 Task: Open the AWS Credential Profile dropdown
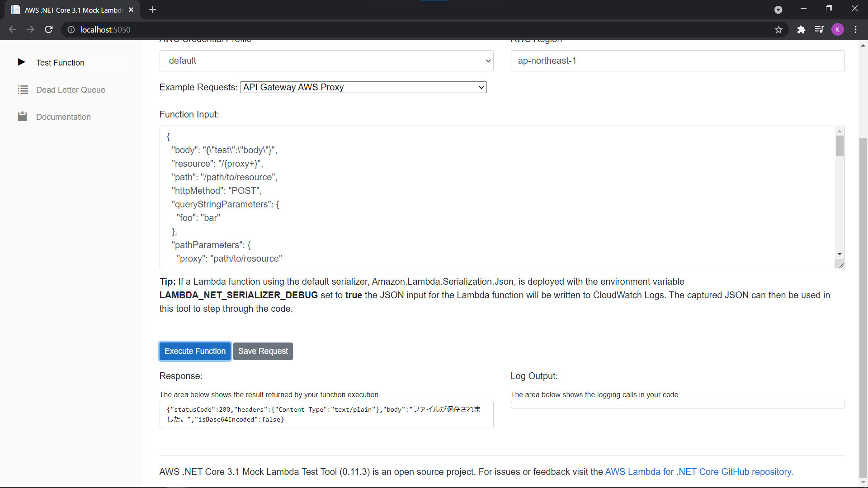click(x=326, y=61)
